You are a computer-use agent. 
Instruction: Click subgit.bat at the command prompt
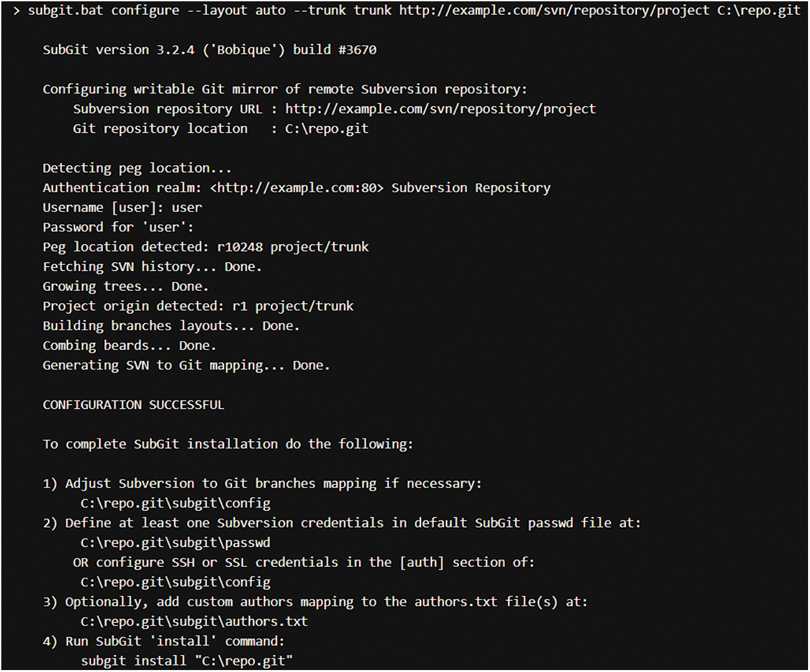[65, 11]
